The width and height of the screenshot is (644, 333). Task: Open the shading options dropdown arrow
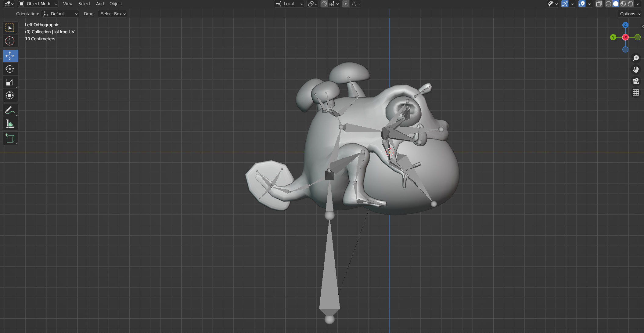(x=638, y=4)
